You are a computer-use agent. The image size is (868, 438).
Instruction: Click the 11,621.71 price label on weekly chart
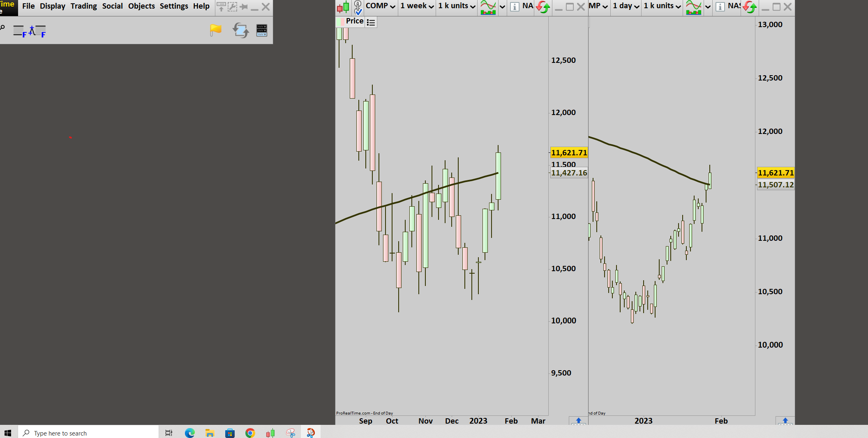(569, 153)
